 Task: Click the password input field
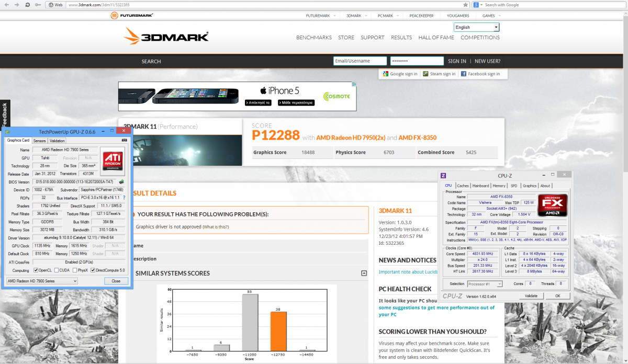point(417,61)
